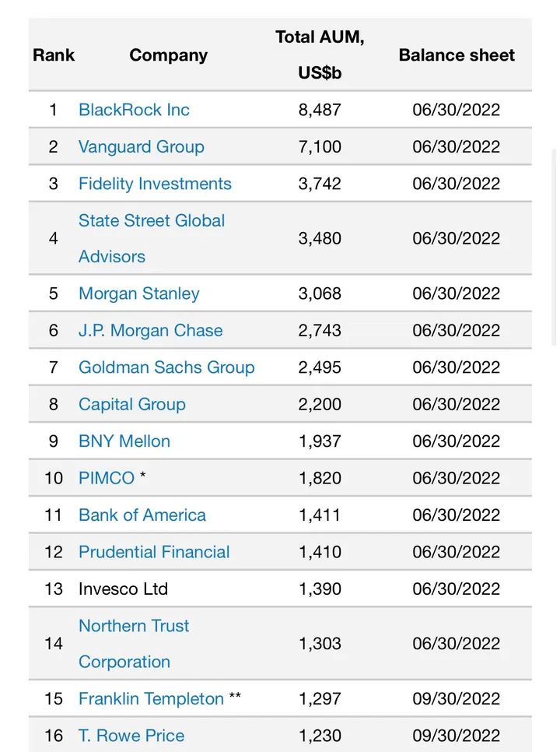The width and height of the screenshot is (560, 752).
Task: Click the Rank column header
Action: point(54,55)
